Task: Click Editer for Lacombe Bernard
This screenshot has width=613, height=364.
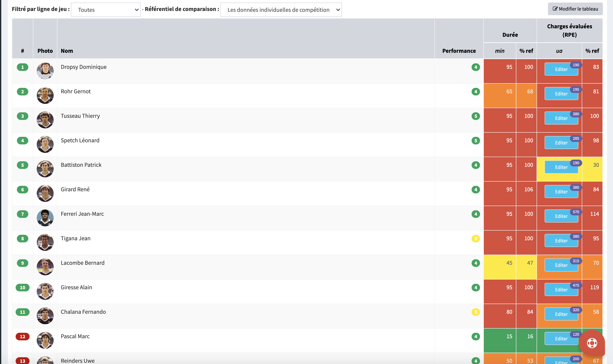Action: tap(561, 265)
